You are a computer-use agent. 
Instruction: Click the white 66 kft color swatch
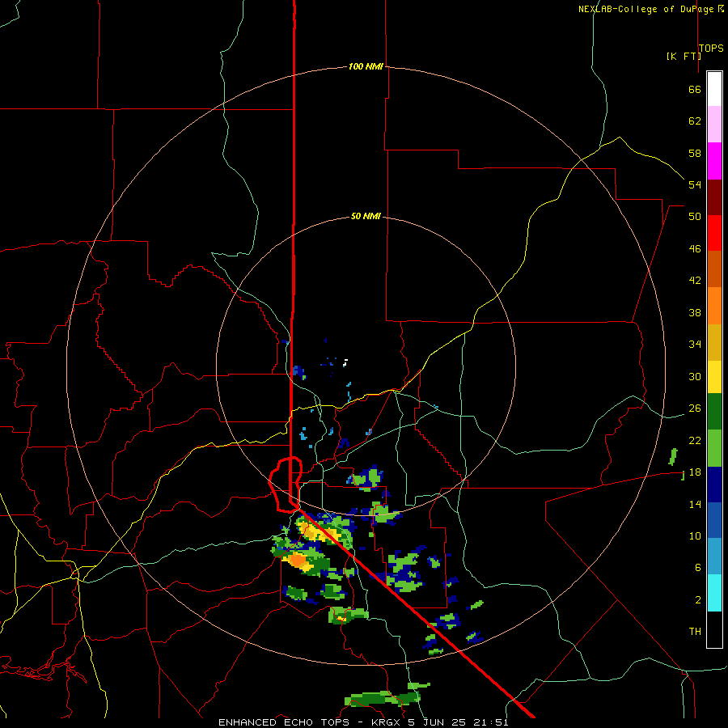coord(714,89)
